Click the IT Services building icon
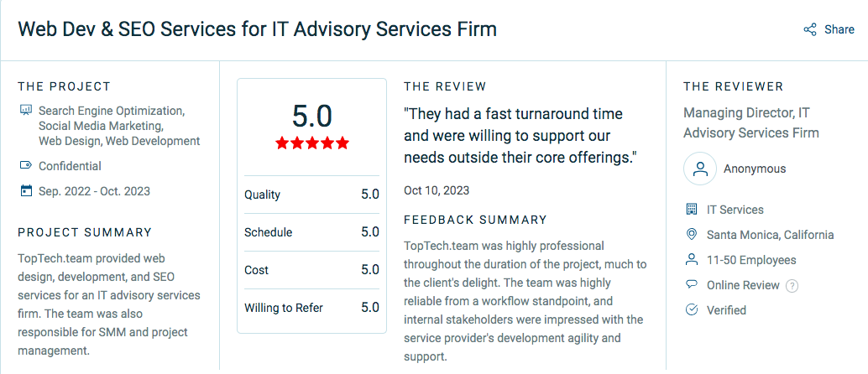This screenshot has height=374, width=868. tap(691, 209)
